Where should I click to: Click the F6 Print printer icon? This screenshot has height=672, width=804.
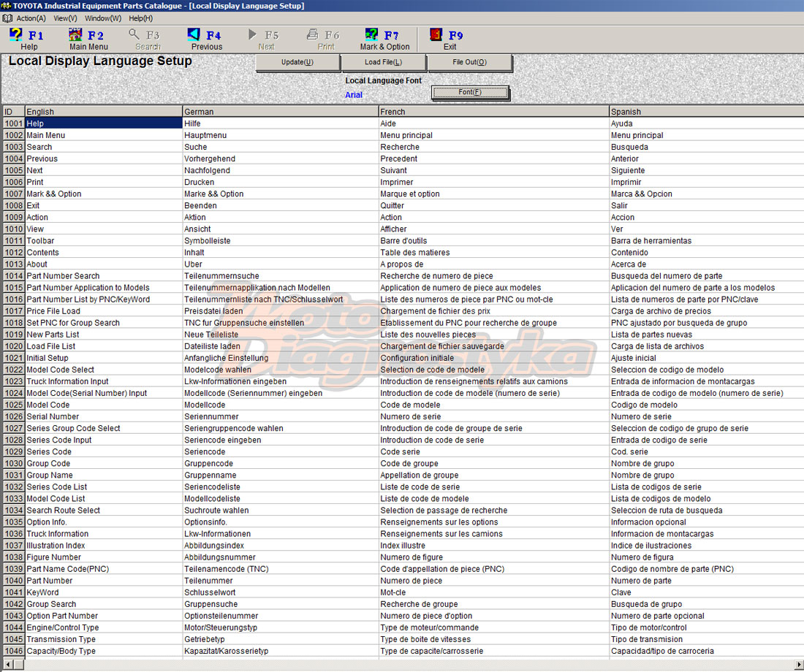click(312, 34)
